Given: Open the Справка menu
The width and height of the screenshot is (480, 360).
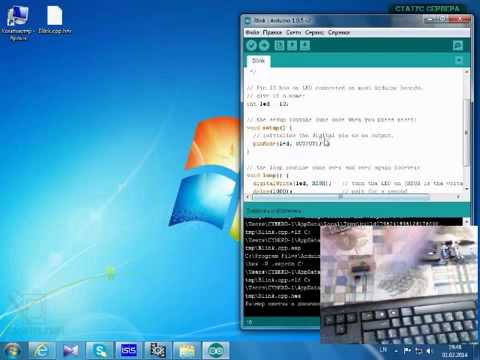Looking at the screenshot, I should click(339, 32).
